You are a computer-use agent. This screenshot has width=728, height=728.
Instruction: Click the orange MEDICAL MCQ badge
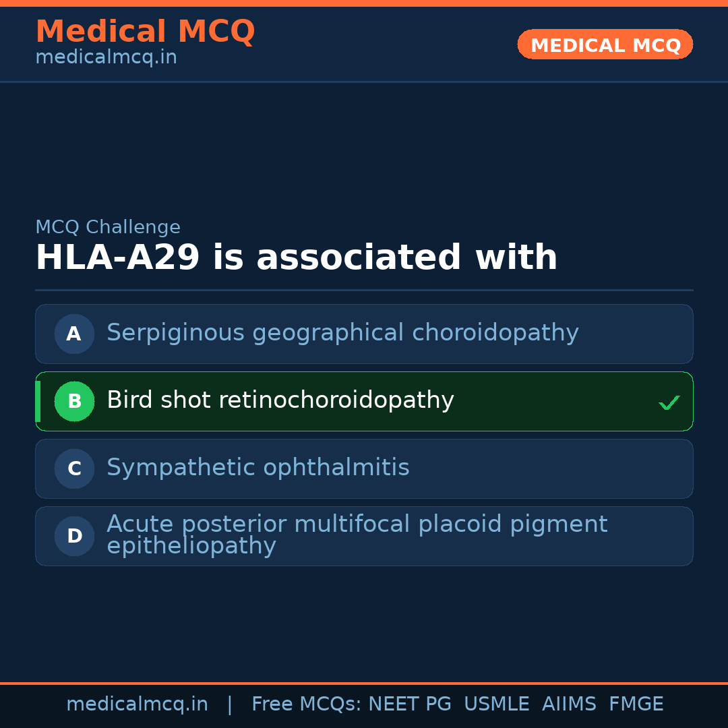(x=605, y=44)
